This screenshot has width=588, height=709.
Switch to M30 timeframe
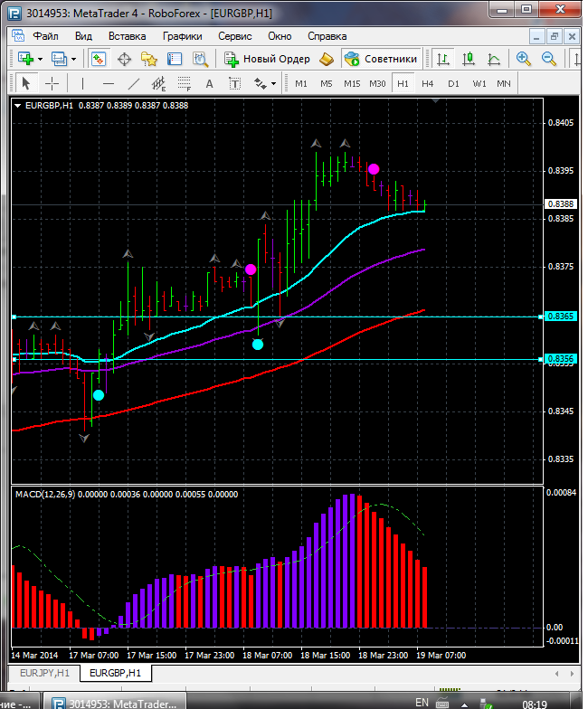(x=377, y=83)
